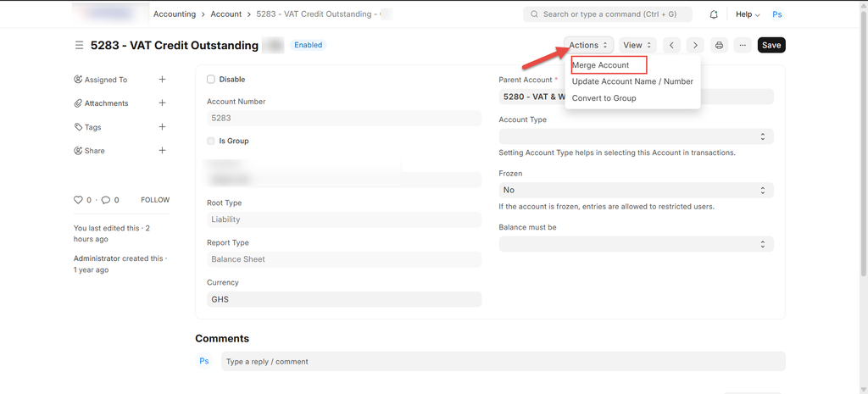Click the FOLLOW link
Viewport: 868px width, 394px height.
click(155, 200)
